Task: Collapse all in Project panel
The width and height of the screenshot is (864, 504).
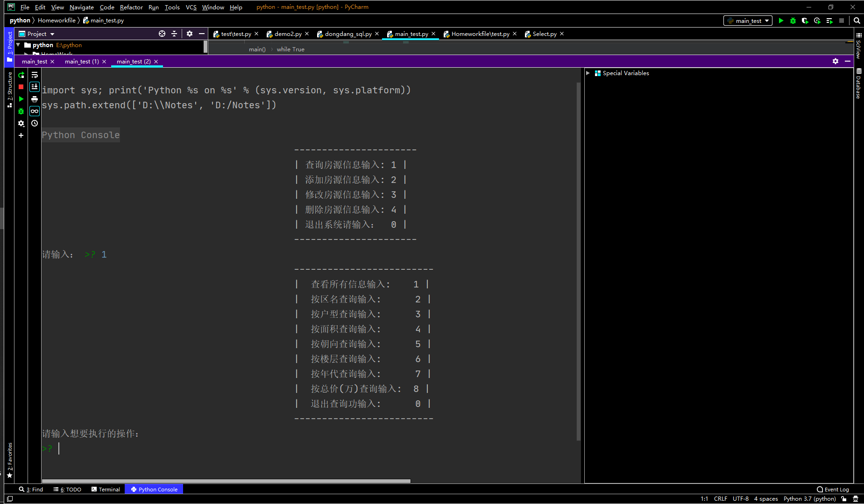Action: (174, 34)
